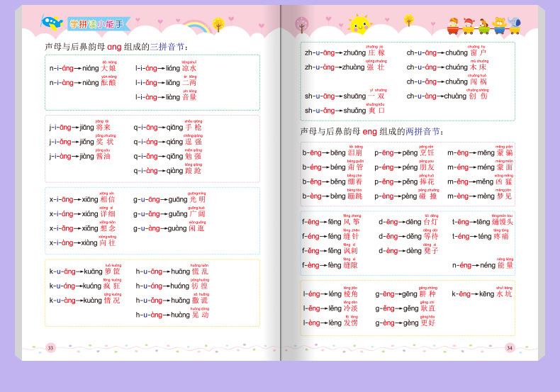The image size is (560, 392).
Task: Click the row j-i-àng→jiàng 酱油
Action: coord(80,155)
